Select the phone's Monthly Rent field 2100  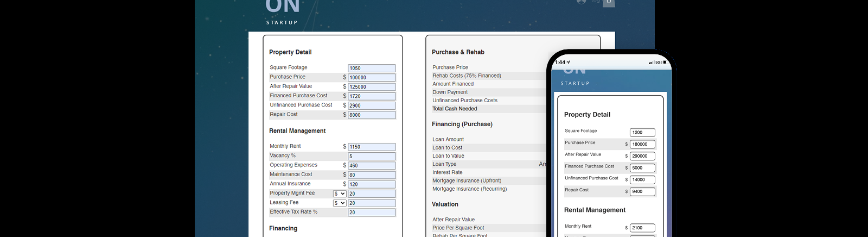coord(642,228)
